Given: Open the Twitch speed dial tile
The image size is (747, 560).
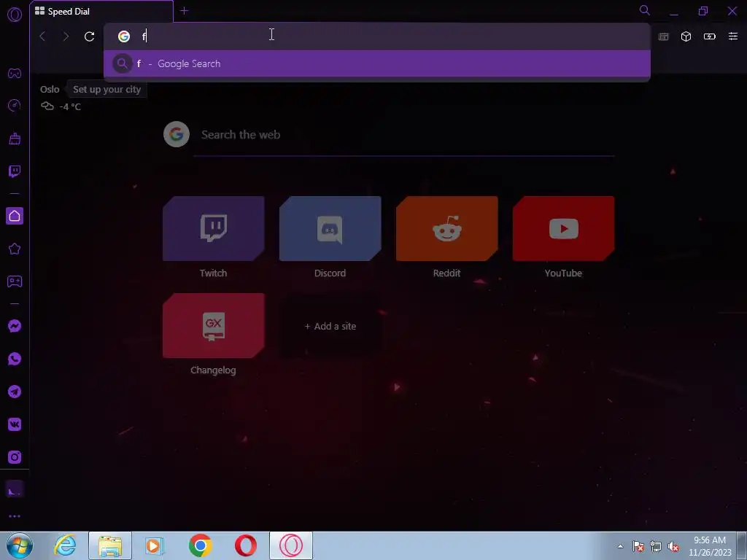Looking at the screenshot, I should click(x=214, y=228).
